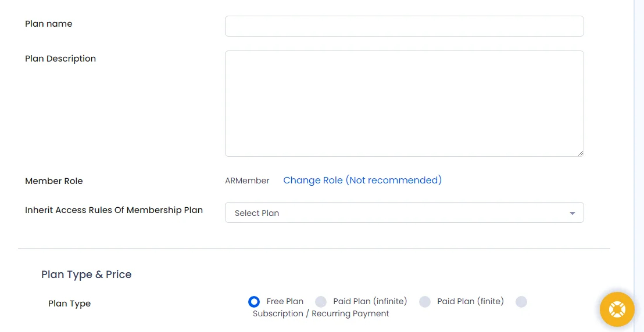Viewport: 644px width, 332px height.
Task: Click the 'Inherit Access Rules Of Membership Plan' label
Action: [114, 210]
